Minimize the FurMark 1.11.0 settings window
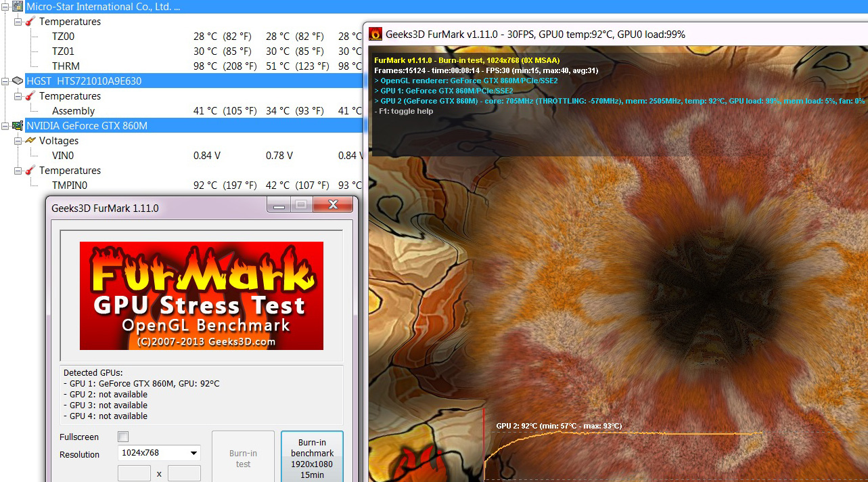This screenshot has width=868, height=482. [278, 204]
